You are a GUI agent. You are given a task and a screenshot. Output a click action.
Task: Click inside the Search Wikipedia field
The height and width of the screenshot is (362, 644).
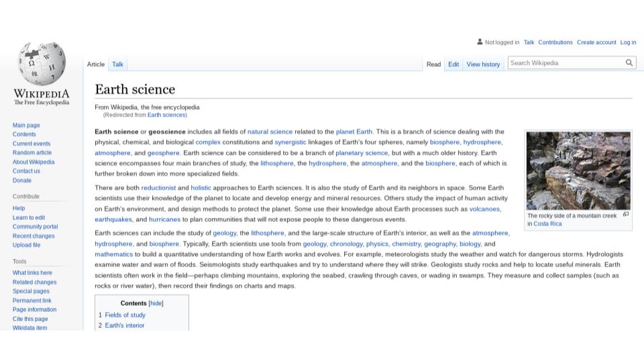pyautogui.click(x=565, y=63)
